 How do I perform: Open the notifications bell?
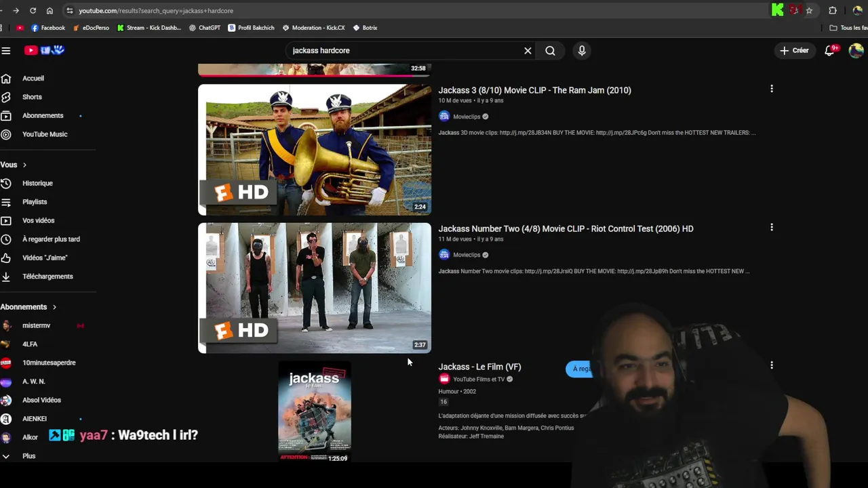(x=830, y=50)
